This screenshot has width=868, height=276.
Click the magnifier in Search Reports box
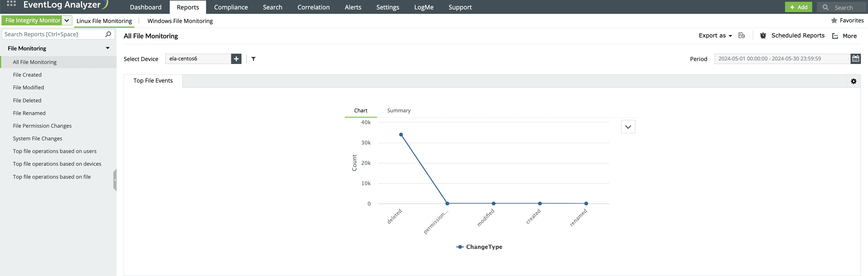(108, 34)
